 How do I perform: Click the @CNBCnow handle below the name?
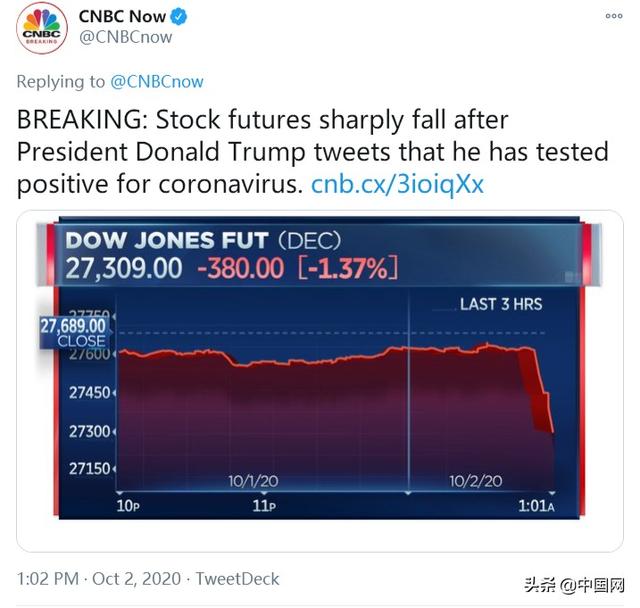tap(125, 37)
